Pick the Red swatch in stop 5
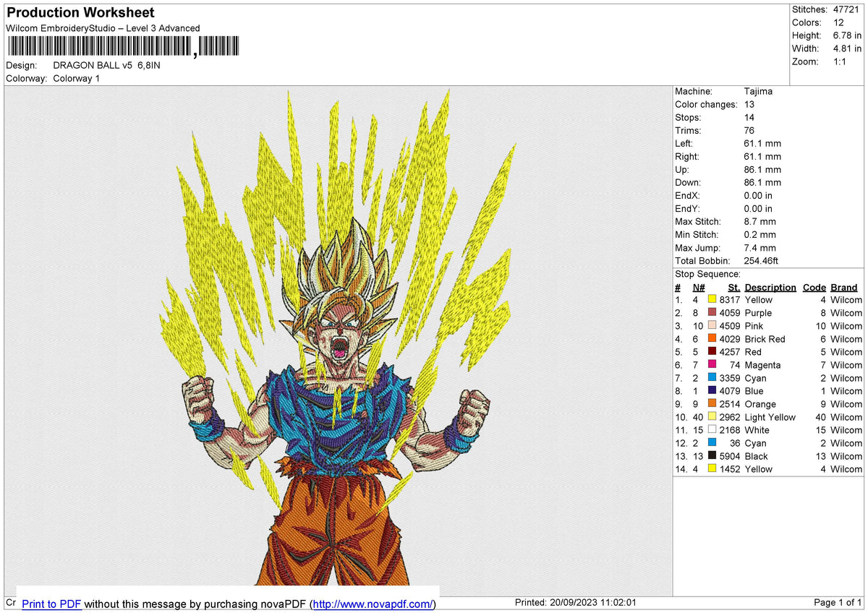This screenshot has width=868, height=613. click(x=712, y=352)
